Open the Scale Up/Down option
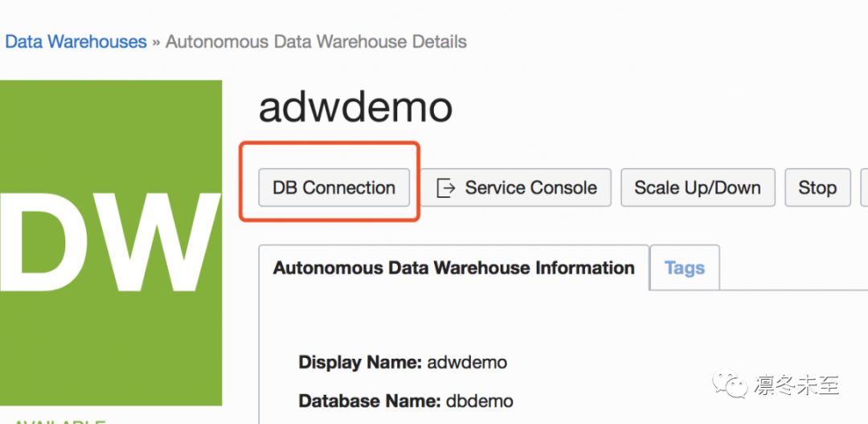Viewport: 868px width, 424px height. [x=697, y=188]
